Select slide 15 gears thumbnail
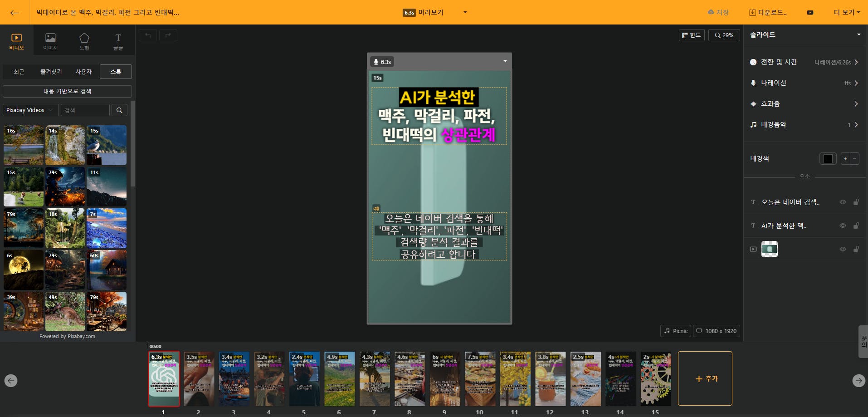This screenshot has width=868, height=417. pos(656,378)
